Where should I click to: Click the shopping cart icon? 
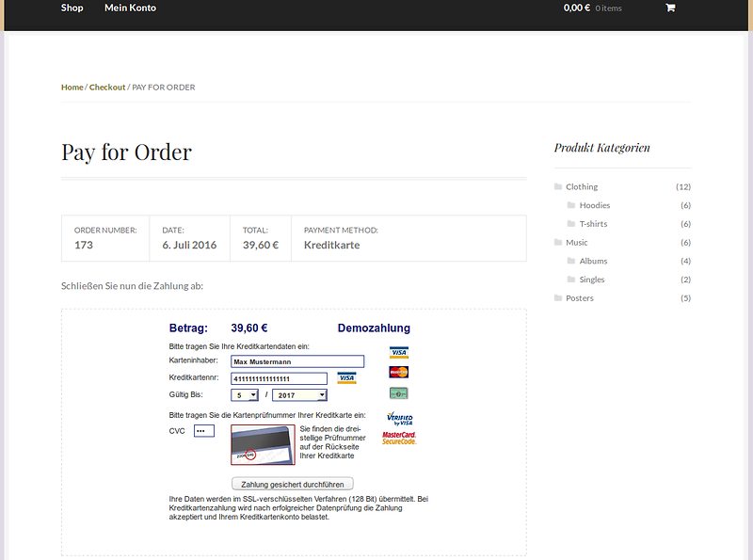tap(670, 8)
